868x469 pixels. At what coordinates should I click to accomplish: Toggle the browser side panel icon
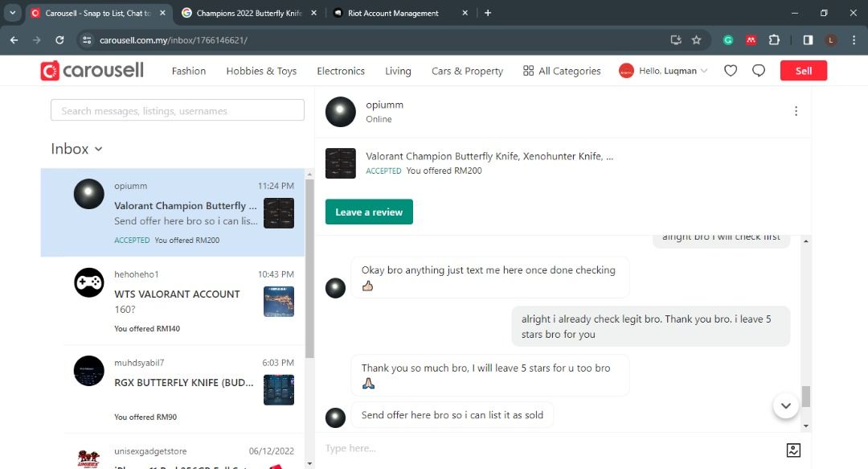click(808, 40)
